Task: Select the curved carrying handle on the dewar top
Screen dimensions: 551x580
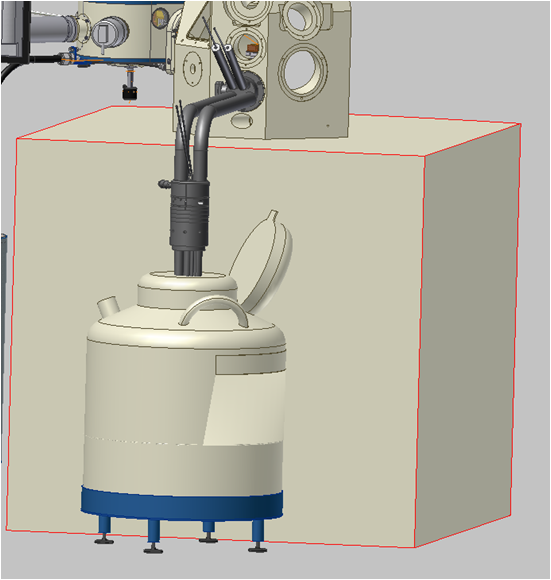Action: click(214, 311)
